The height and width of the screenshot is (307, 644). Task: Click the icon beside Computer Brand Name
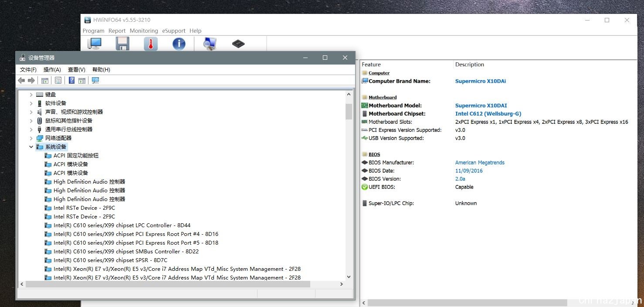point(365,81)
